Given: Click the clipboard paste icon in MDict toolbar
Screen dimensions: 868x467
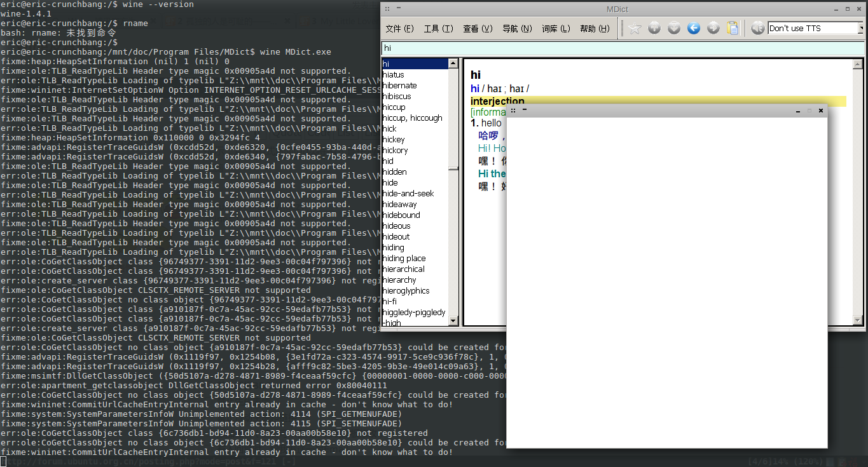Looking at the screenshot, I should click(733, 28).
